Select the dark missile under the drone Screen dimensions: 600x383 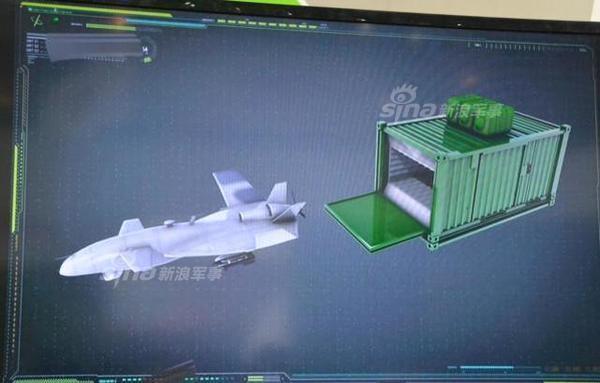point(234,259)
